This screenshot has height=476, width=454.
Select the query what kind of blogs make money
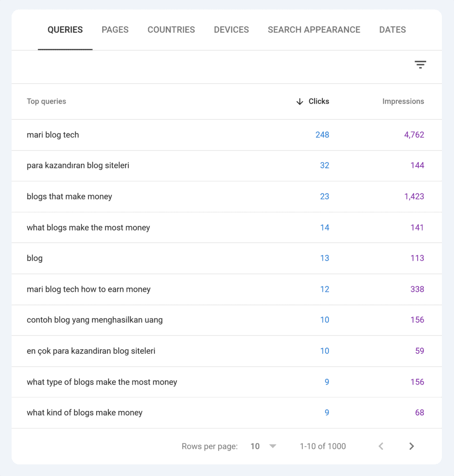(x=84, y=412)
